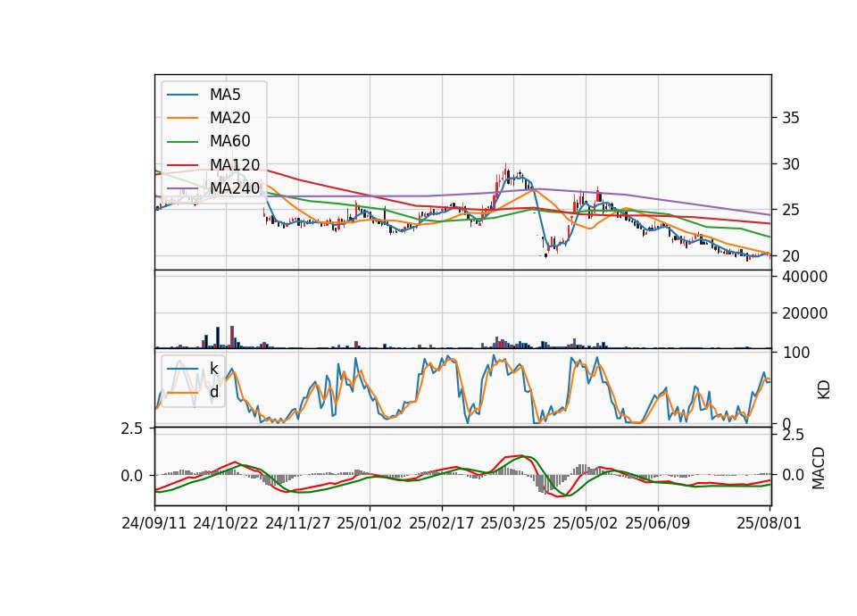Click the left MACD axis value 2.5
This screenshot has height=616, width=857.
[132, 429]
